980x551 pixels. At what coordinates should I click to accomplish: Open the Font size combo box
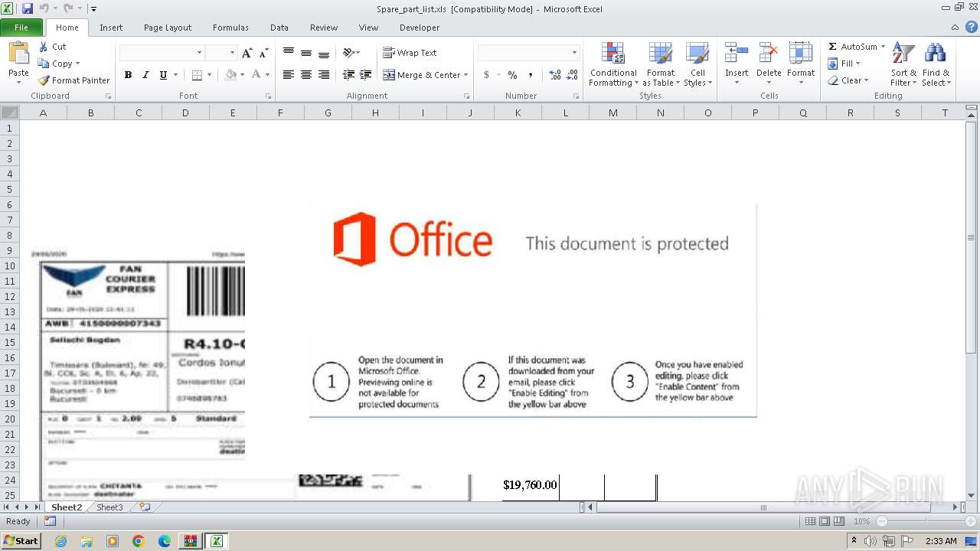coord(221,53)
